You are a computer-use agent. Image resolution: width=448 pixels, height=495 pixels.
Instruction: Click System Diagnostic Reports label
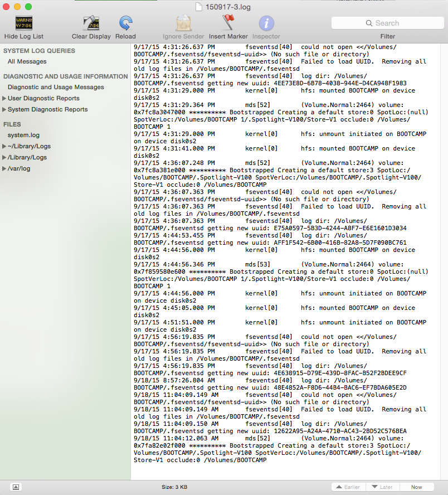point(47,110)
